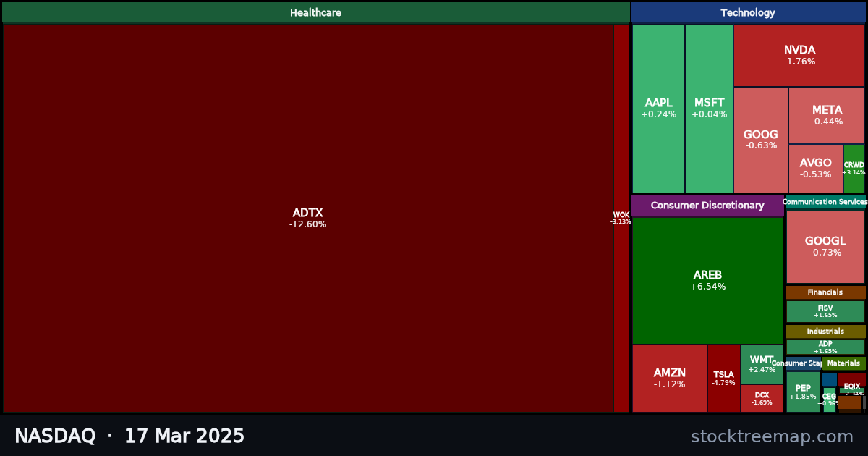This screenshot has height=456, width=868.
Task: Open the Consumer Discretionary sector header
Action: tap(707, 206)
